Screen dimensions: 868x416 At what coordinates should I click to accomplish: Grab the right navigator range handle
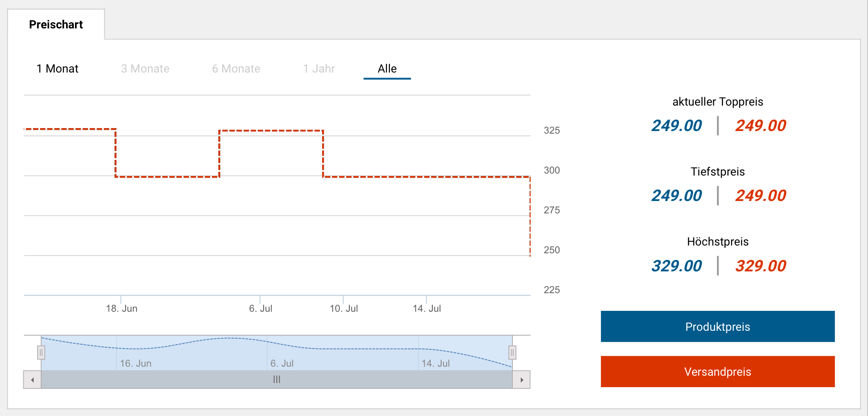pos(512,352)
